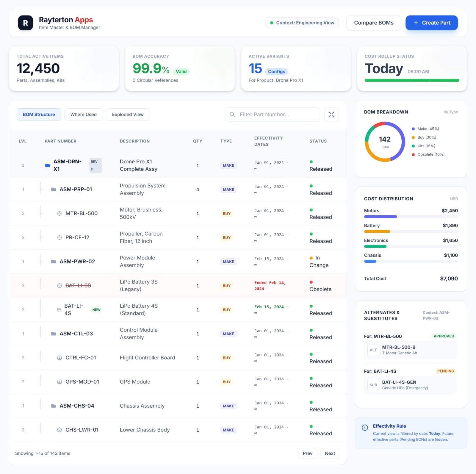Switch to the Where Used tab
The width and height of the screenshot is (476, 474).
tap(83, 115)
